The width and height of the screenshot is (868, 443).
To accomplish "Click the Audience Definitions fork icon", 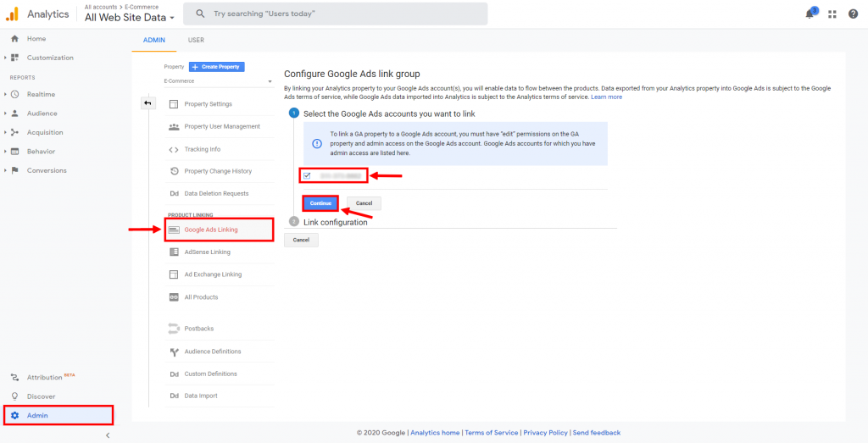I will 174,352.
